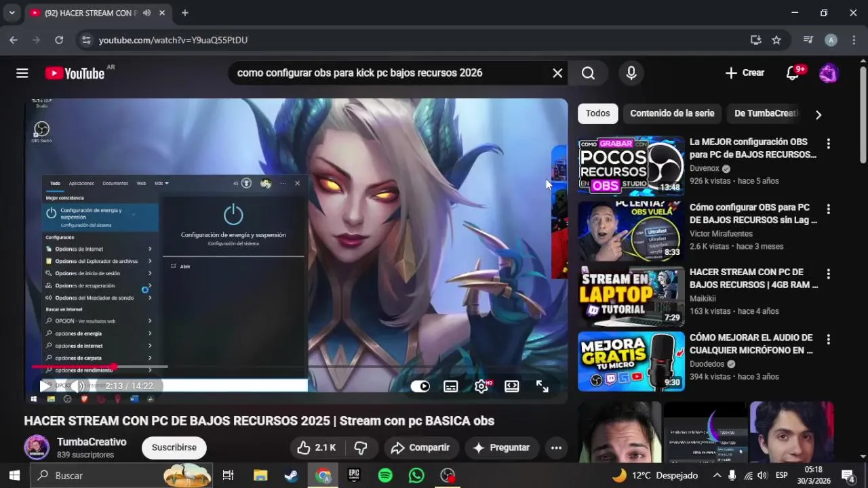
Task: Enter full screen mode
Action: (x=542, y=386)
